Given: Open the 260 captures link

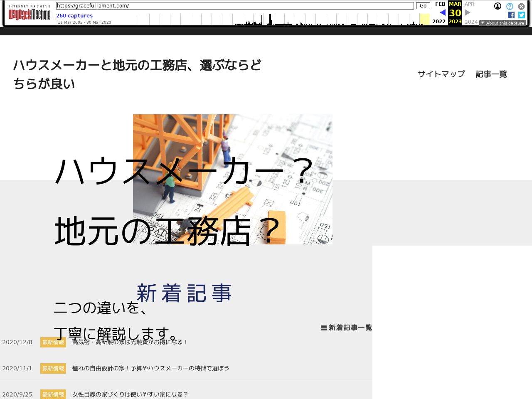Looking at the screenshot, I should 74,16.
